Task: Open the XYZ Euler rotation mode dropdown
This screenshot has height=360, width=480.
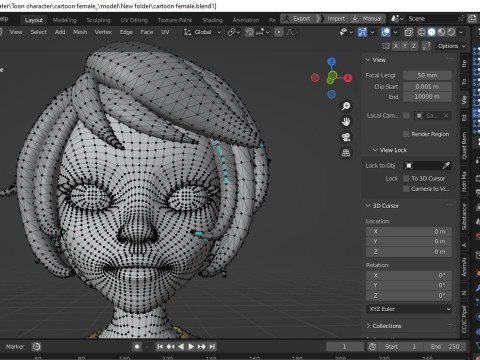Action: point(409,309)
